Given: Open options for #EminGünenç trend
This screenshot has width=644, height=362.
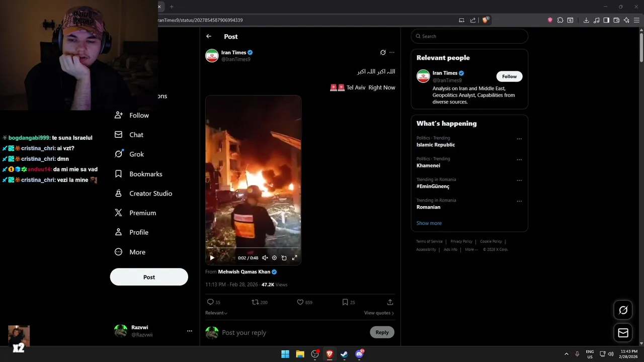Looking at the screenshot, I should [519, 180].
